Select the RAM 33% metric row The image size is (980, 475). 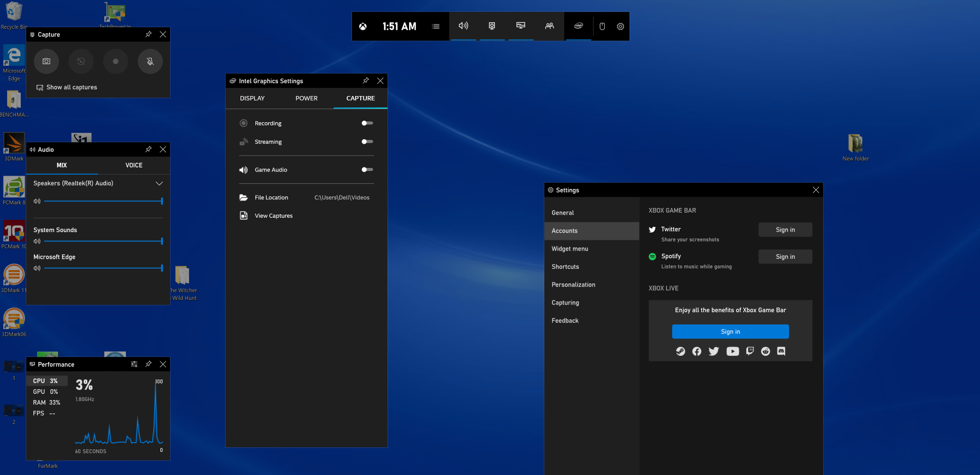click(47, 403)
